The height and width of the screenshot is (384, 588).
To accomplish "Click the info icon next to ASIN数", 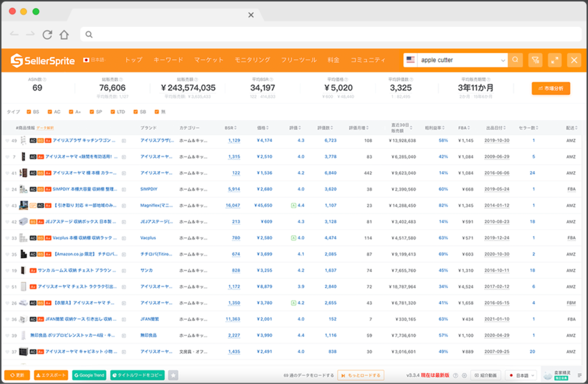I will (44, 79).
